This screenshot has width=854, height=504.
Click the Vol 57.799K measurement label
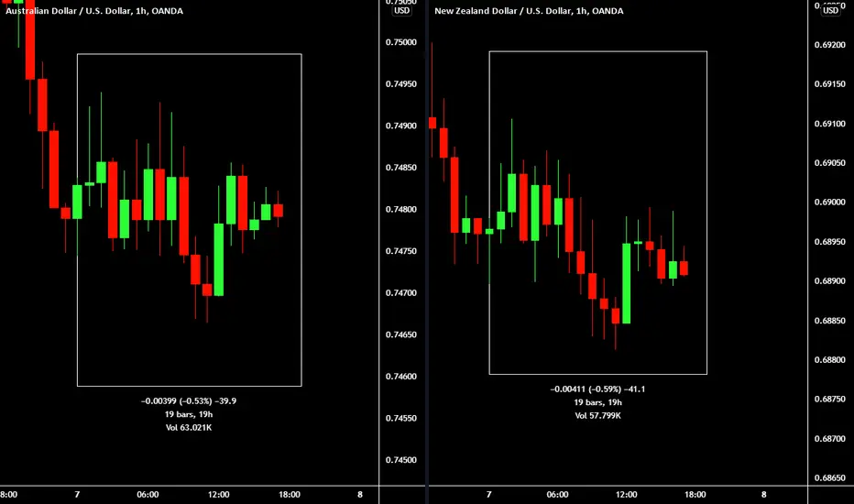pos(597,416)
